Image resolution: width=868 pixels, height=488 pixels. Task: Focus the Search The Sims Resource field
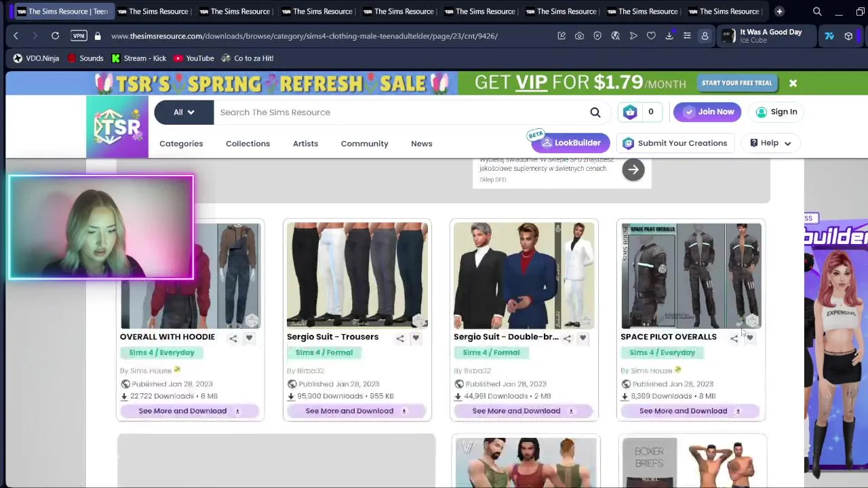point(400,113)
